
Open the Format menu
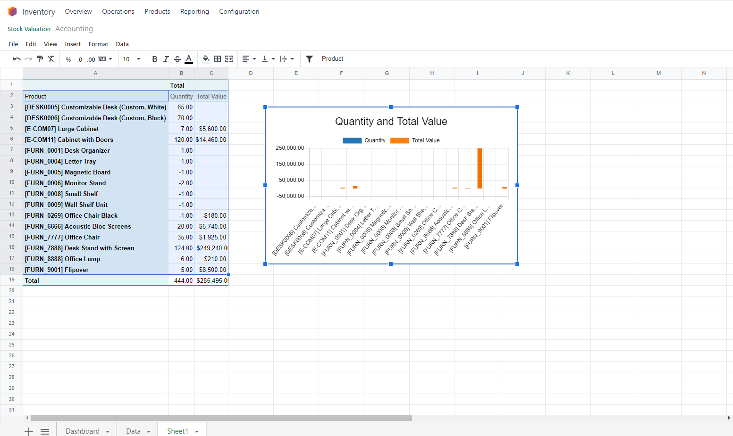(x=98, y=44)
